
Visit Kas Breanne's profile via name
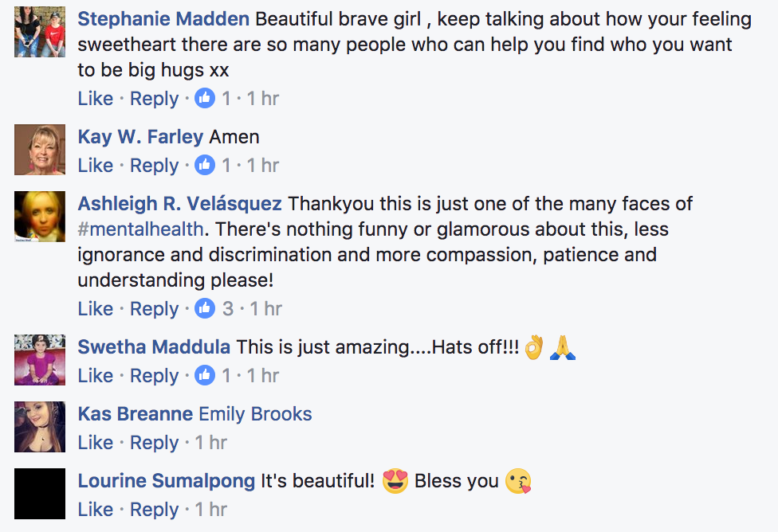click(135, 413)
